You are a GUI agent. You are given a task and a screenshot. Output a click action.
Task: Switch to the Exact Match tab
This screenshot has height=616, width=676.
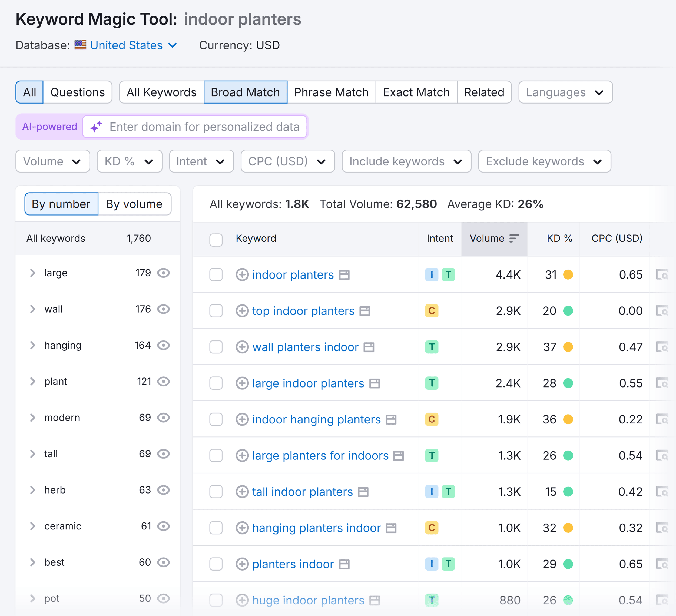tap(416, 92)
